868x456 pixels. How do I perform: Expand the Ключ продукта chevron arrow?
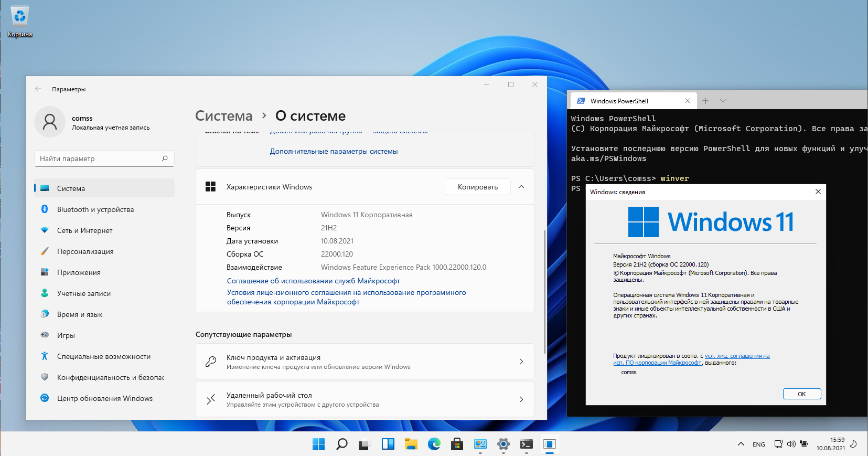click(521, 362)
